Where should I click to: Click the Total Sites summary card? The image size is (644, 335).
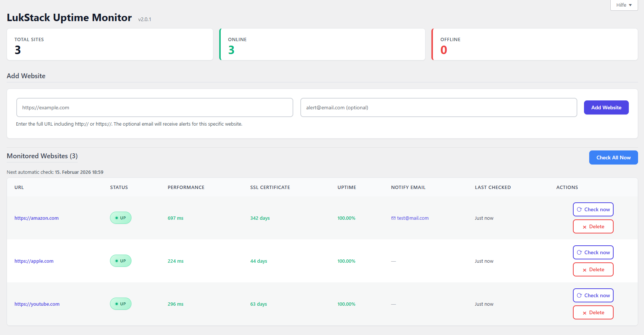[110, 44]
